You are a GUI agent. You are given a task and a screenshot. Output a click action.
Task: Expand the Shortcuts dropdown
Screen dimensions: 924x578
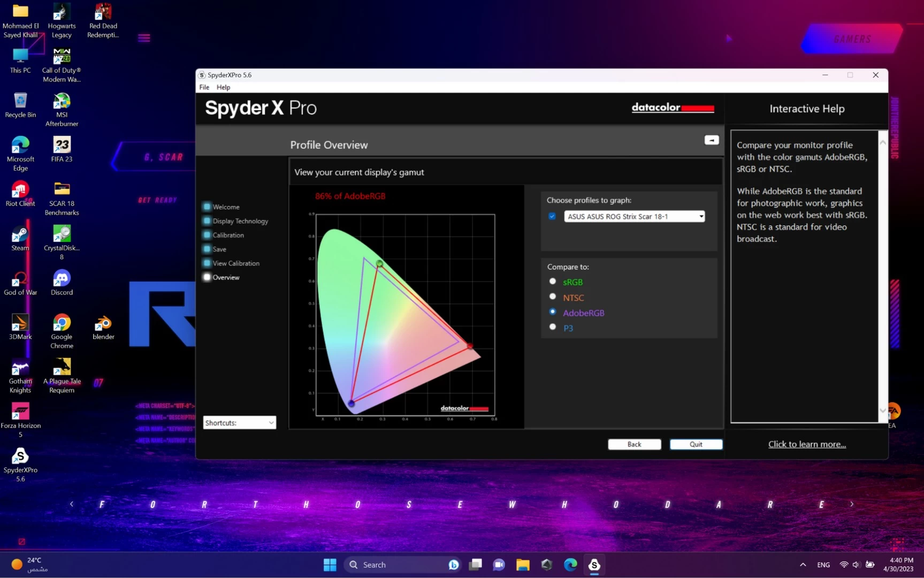click(x=239, y=423)
